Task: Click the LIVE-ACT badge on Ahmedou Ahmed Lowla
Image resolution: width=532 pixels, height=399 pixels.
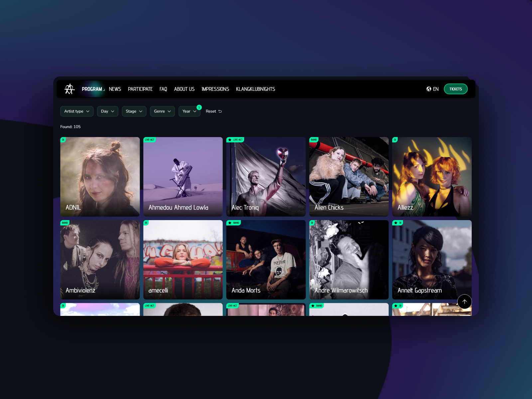Action: point(150,140)
